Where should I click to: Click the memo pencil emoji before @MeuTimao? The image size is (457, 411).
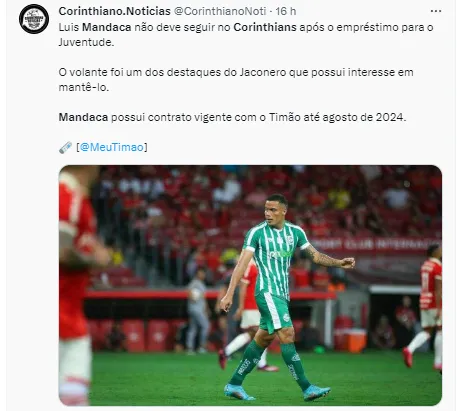click(66, 147)
